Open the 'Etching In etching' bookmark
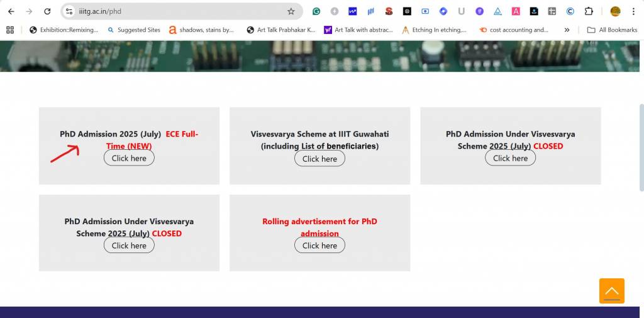Image resolution: width=644 pixels, height=318 pixels. coord(434,30)
